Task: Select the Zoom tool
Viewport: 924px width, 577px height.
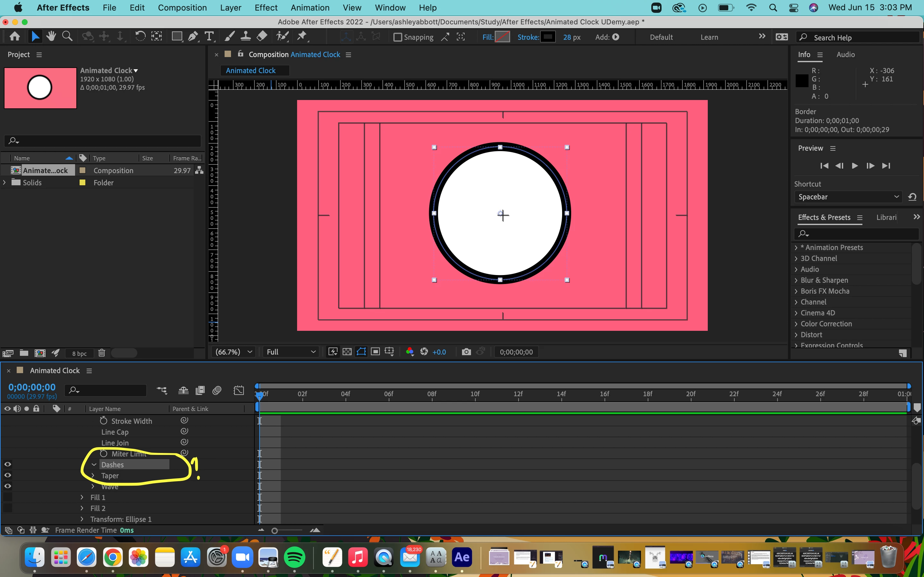Action: [x=67, y=37]
